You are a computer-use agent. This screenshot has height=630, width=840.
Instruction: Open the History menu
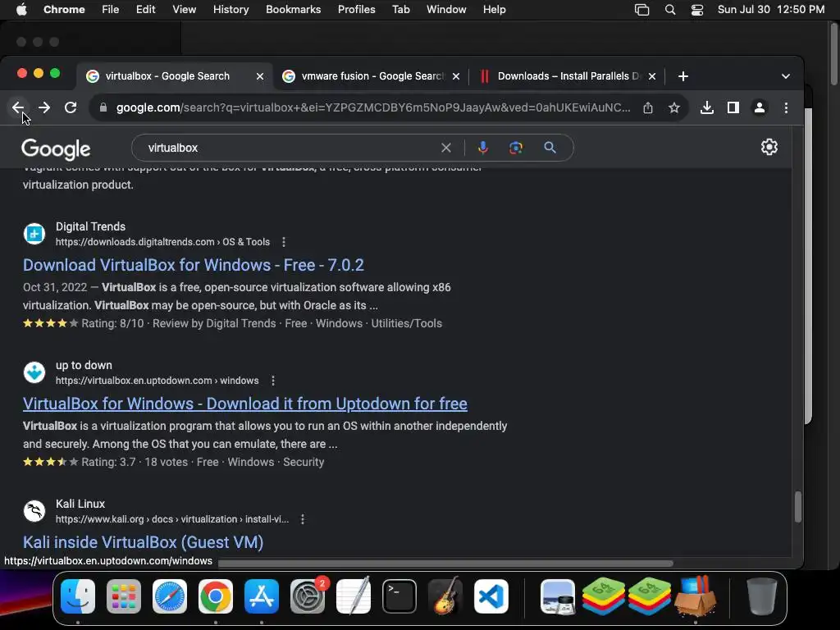[231, 10]
